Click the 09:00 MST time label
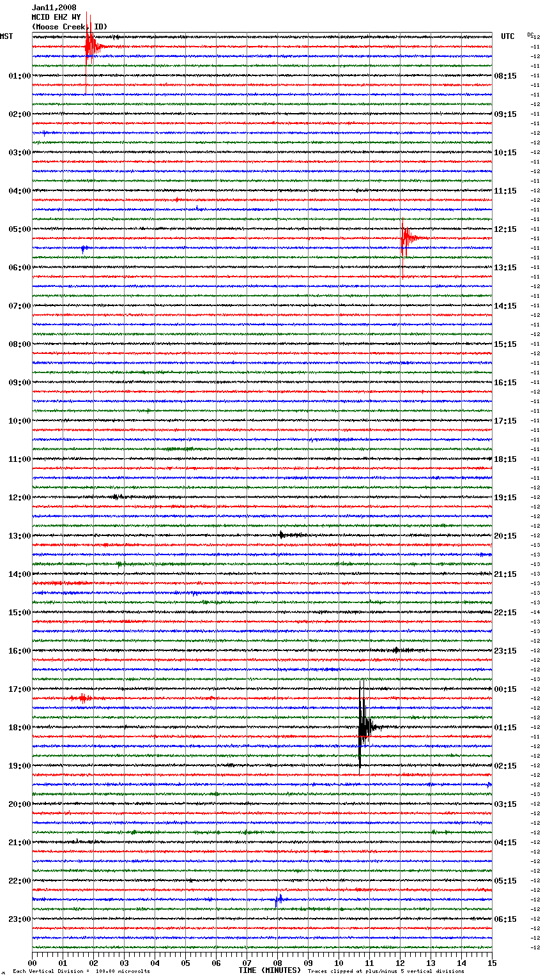 point(19,383)
